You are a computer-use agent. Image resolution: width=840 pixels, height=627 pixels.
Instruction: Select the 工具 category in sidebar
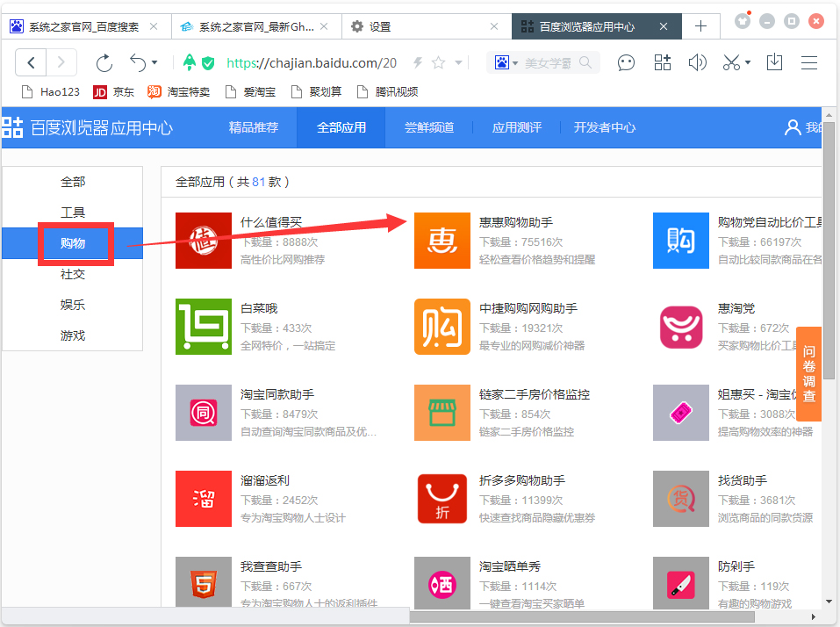tap(73, 213)
